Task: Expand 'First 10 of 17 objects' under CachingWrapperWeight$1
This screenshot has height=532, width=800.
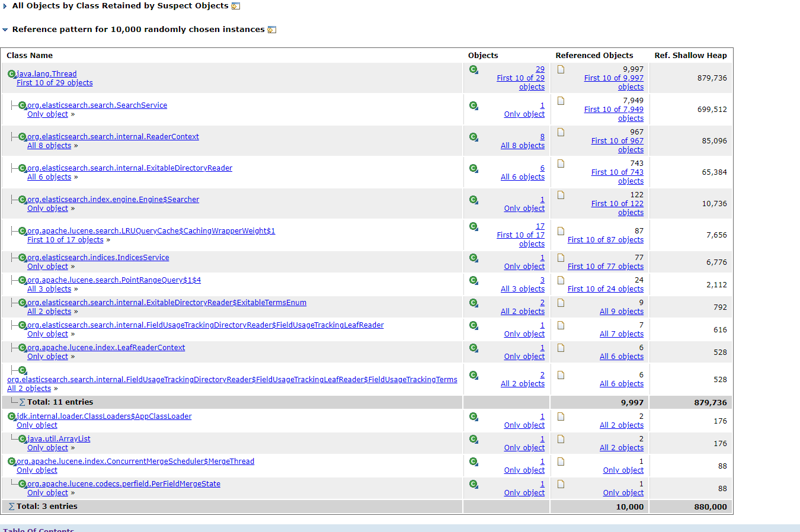Action: (65, 240)
